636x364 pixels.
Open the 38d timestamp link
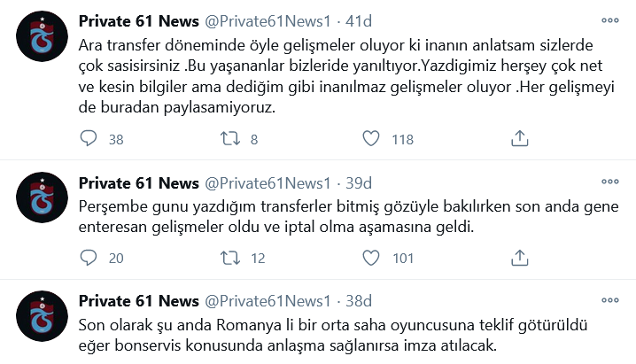(359, 301)
